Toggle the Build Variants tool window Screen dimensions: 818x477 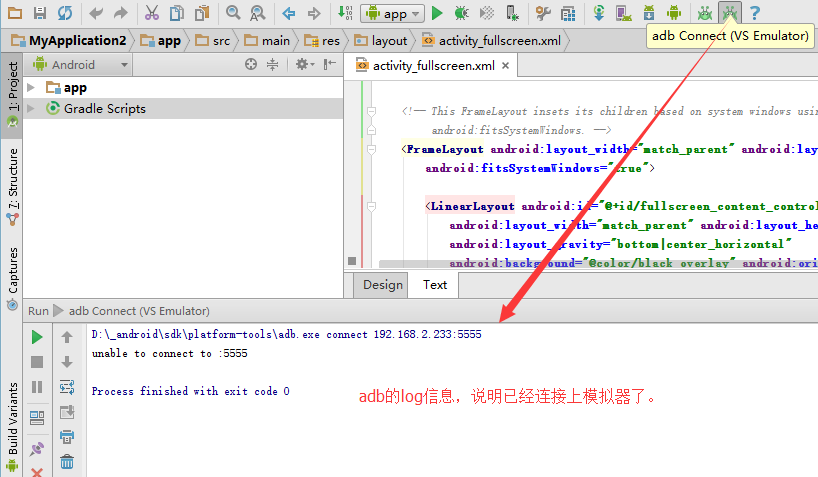pos(12,426)
